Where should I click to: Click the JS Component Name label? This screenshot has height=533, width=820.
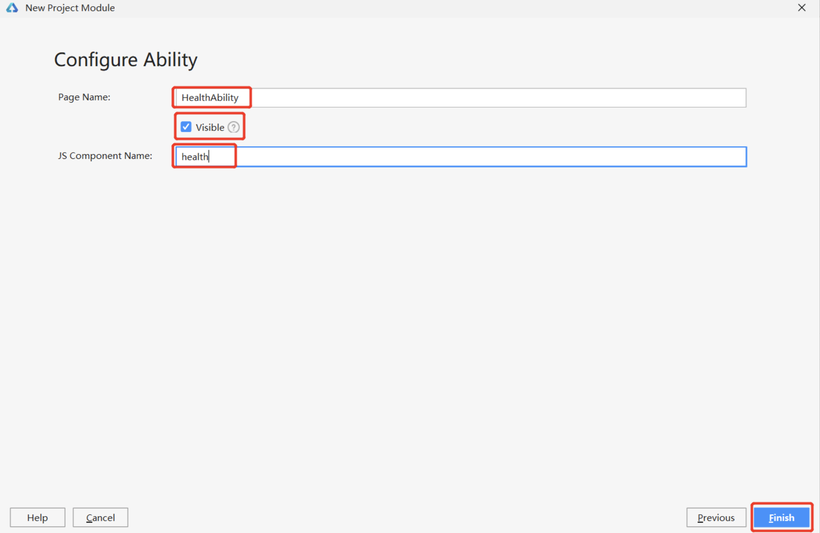[x=105, y=156]
